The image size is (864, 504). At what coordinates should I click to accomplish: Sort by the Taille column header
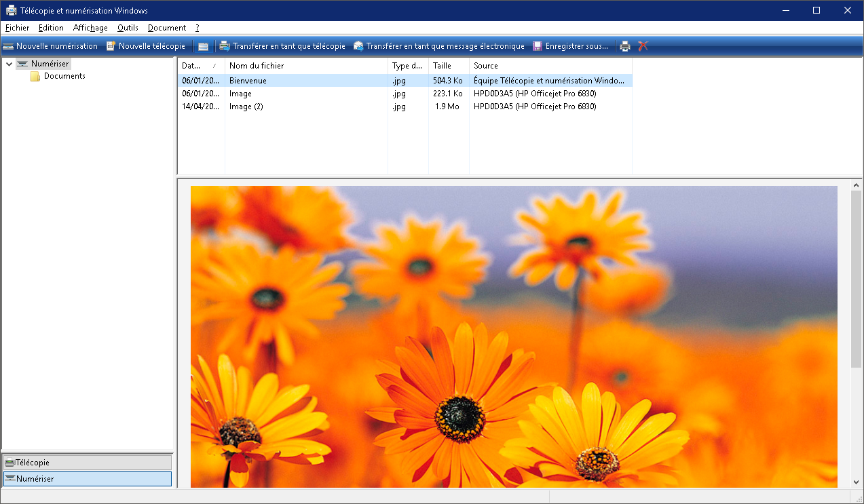449,66
